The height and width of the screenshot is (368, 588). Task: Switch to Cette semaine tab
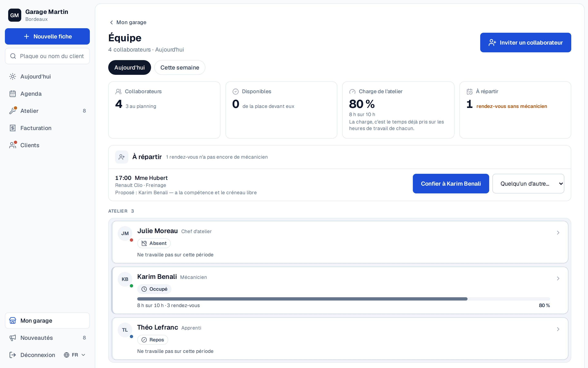point(180,67)
